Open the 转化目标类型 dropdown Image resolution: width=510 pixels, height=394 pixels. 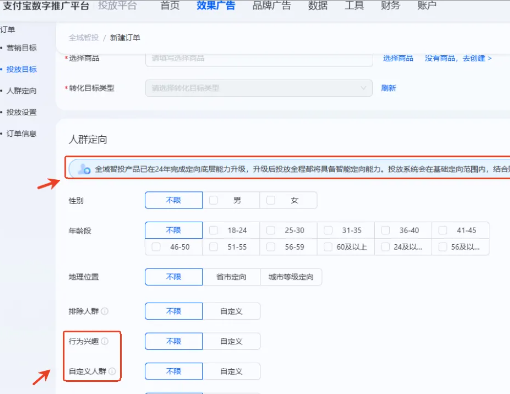coord(259,88)
